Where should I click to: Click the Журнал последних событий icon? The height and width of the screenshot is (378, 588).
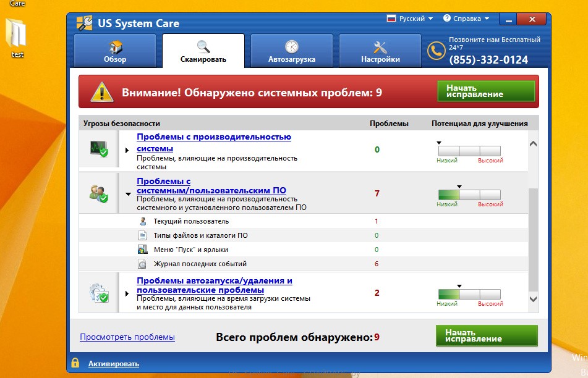142,264
